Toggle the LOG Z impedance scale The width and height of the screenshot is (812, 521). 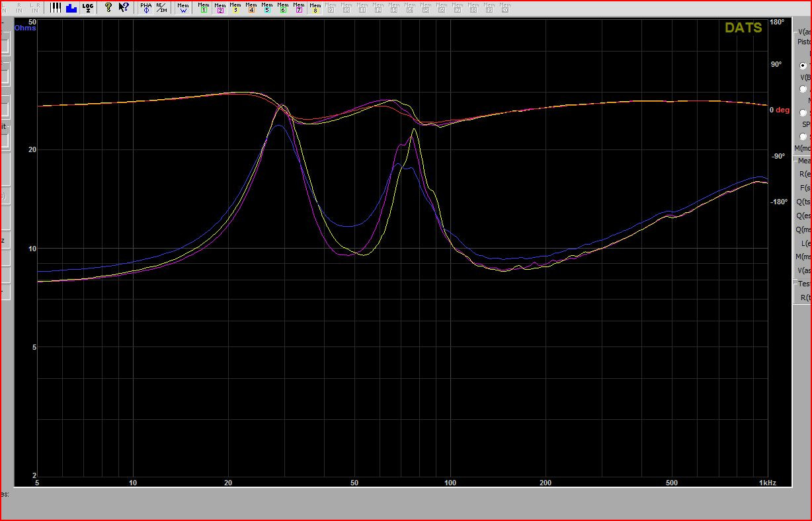coord(88,8)
